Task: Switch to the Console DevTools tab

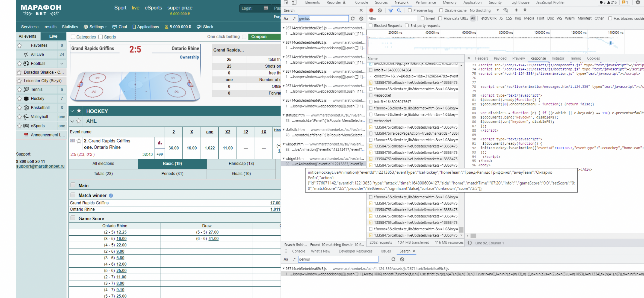Action: [x=361, y=3]
